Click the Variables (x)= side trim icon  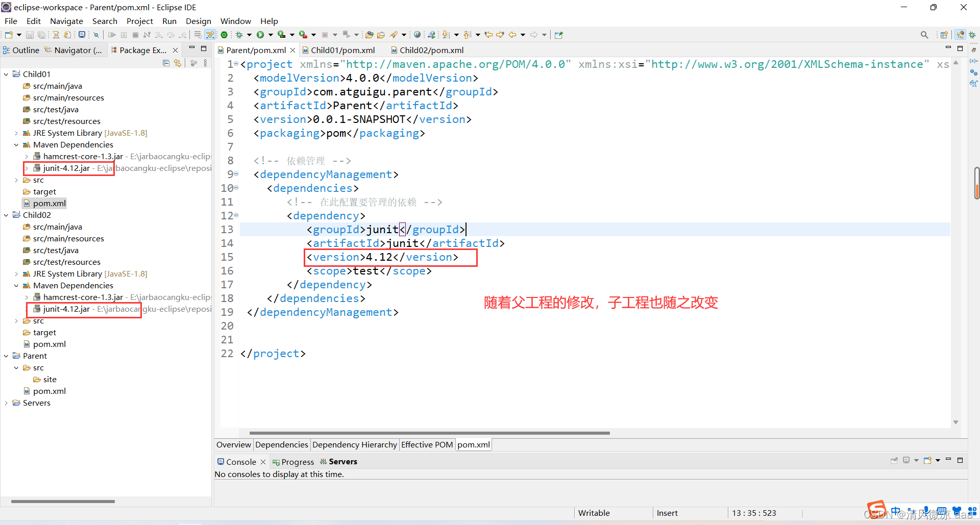click(974, 61)
